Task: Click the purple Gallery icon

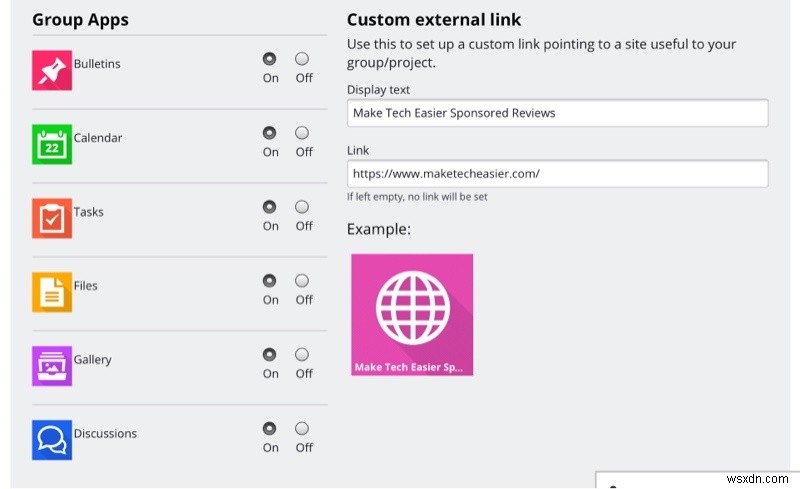Action: [x=52, y=366]
